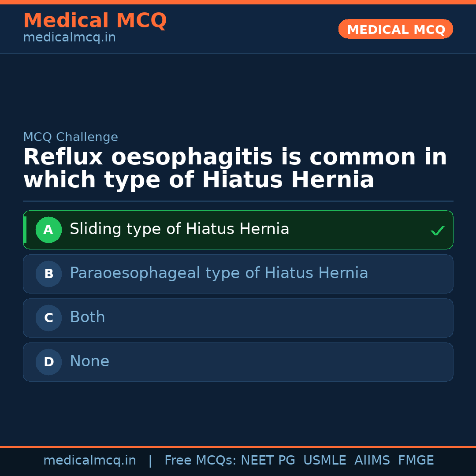Viewport: 476px width, 476px height.
Task: Open medicalmcq.in link below the header title
Action: 69,38
